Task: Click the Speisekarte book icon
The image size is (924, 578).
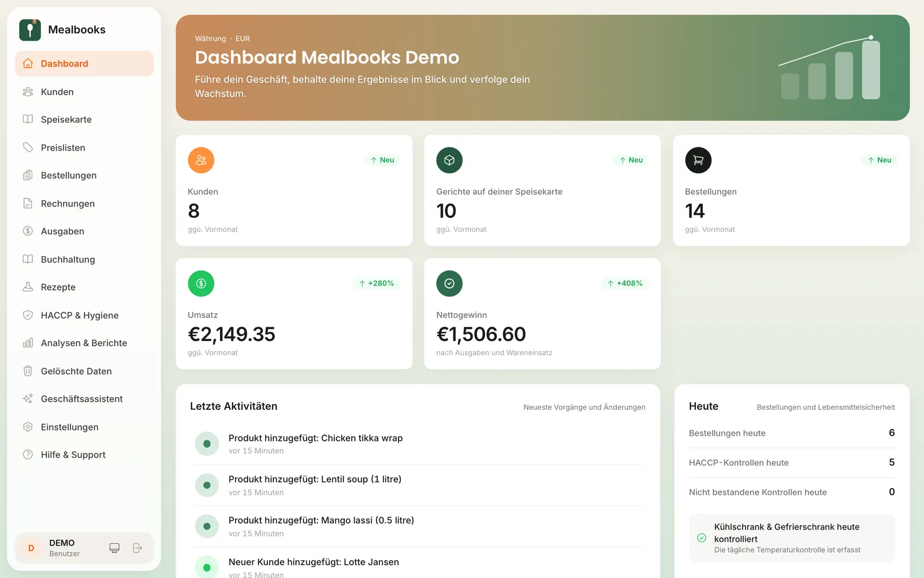Action: tap(28, 120)
